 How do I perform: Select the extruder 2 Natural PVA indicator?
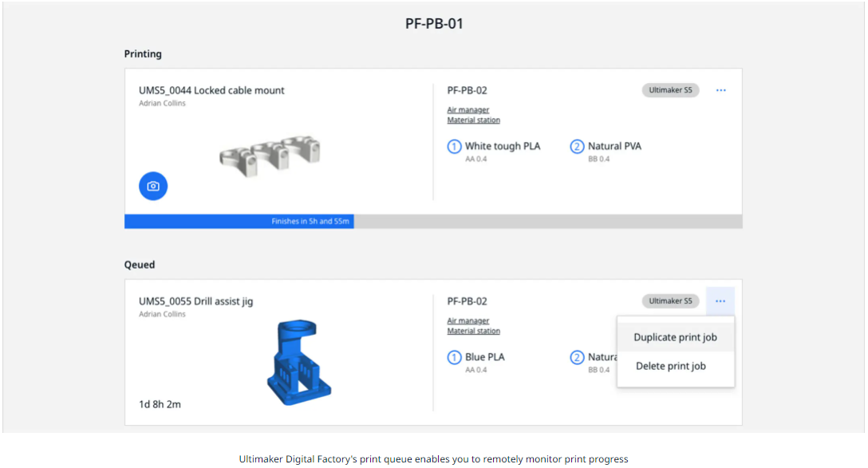click(x=578, y=146)
